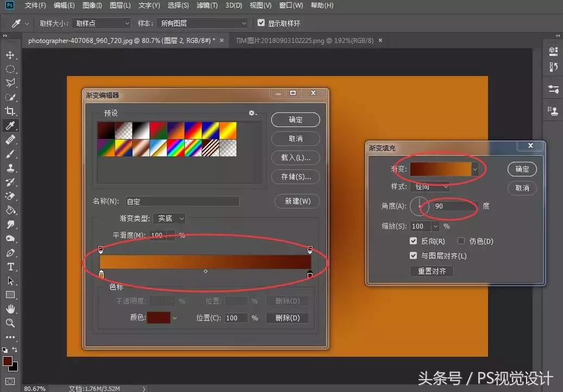This screenshot has height=392, width=563.
Task: Open the gradient preview dropdown in 渐变填充
Action: (x=475, y=169)
